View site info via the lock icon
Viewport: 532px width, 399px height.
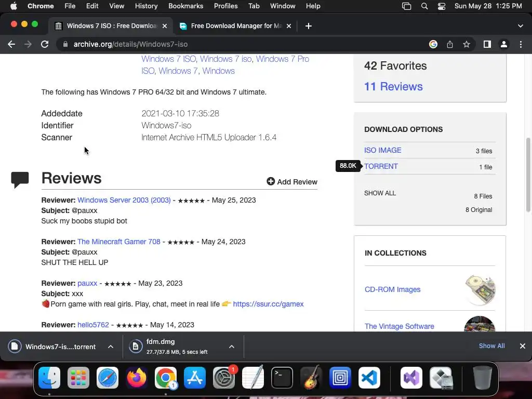click(65, 44)
